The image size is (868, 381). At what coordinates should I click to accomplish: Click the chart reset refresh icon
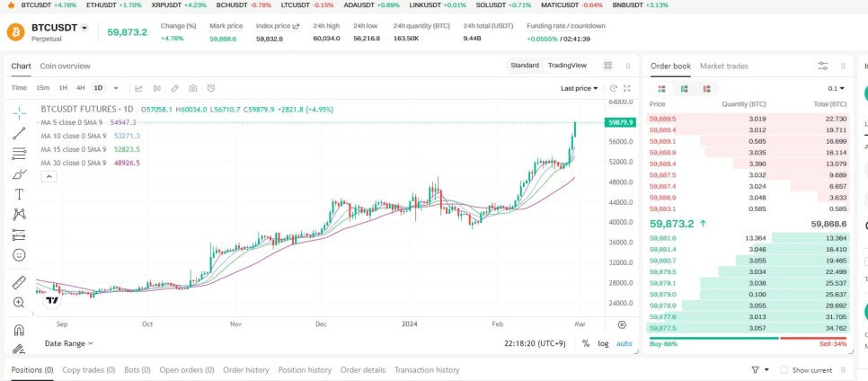tap(614, 88)
